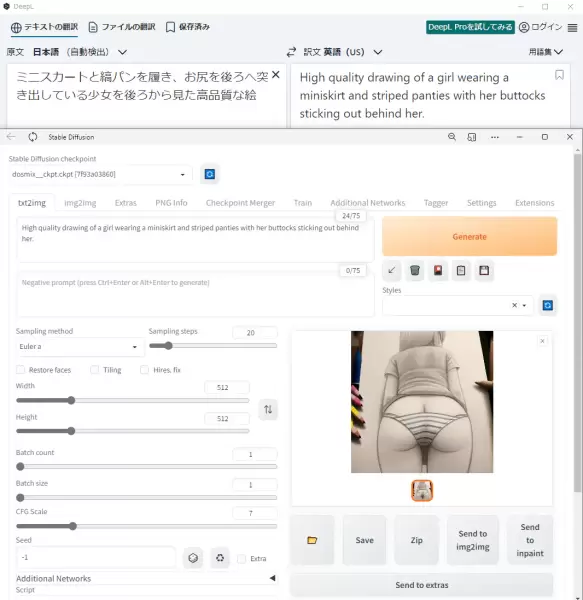
Task: Open the PNG Info tab
Action: point(171,203)
